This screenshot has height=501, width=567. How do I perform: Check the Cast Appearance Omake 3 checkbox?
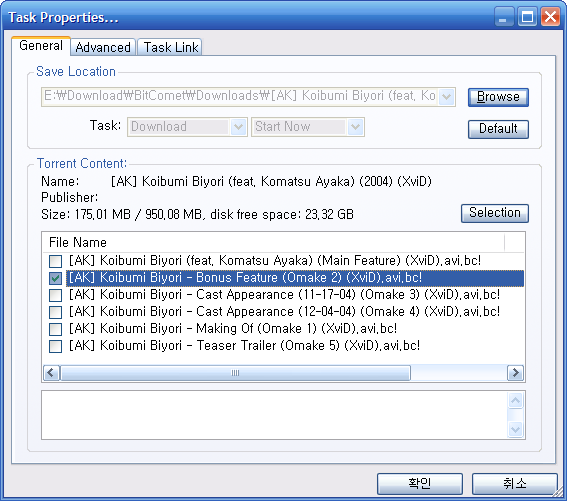point(55,295)
